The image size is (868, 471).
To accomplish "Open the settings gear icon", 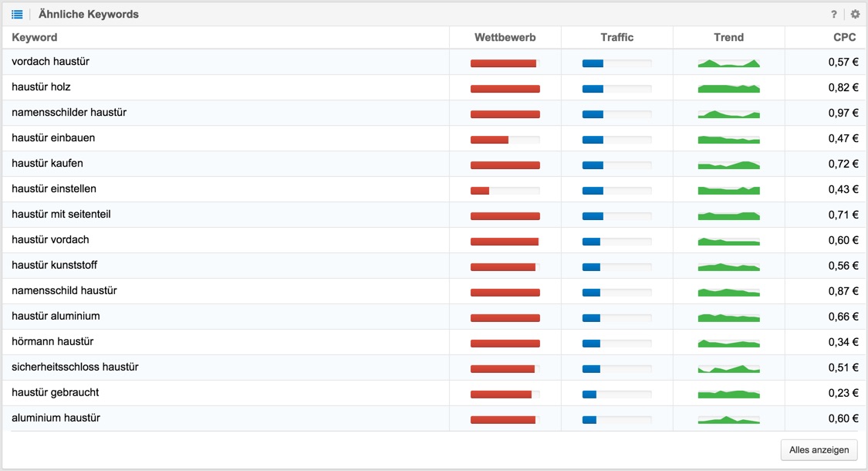I will pos(855,15).
